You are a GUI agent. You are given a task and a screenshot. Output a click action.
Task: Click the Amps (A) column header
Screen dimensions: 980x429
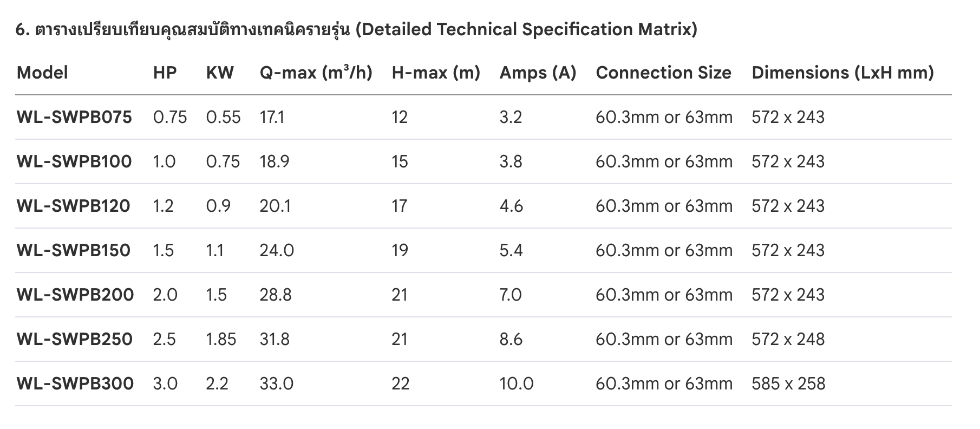pos(538,73)
